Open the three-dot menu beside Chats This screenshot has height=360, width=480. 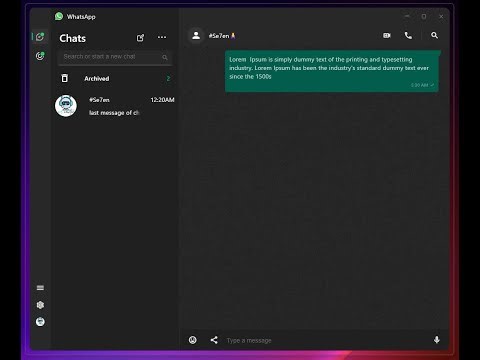tap(162, 37)
